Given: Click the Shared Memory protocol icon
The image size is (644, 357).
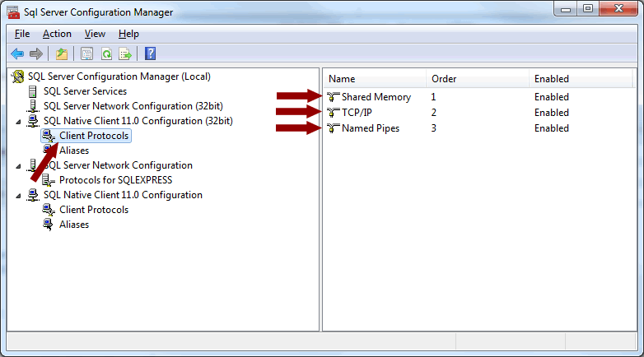Looking at the screenshot, I should coord(333,97).
